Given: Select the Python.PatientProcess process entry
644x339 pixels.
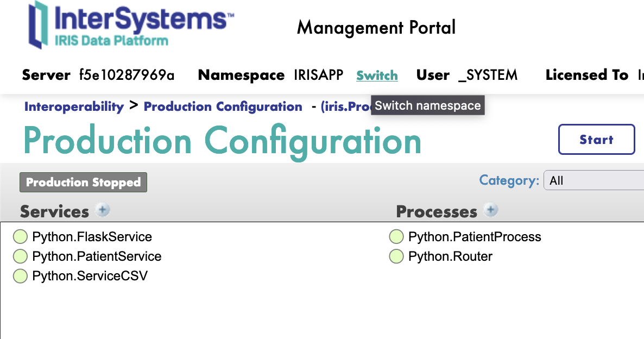Looking at the screenshot, I should click(474, 236).
